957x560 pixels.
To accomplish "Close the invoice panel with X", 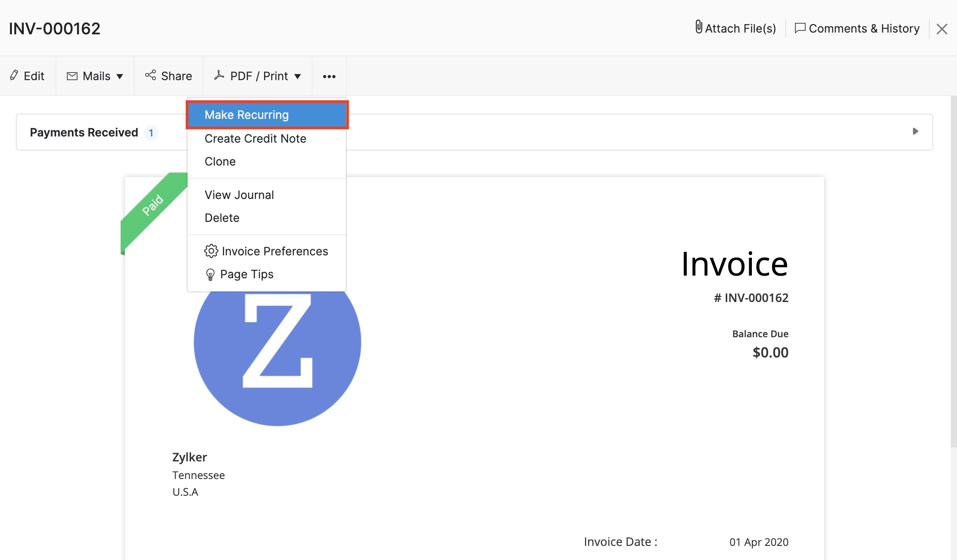I will 942,29.
